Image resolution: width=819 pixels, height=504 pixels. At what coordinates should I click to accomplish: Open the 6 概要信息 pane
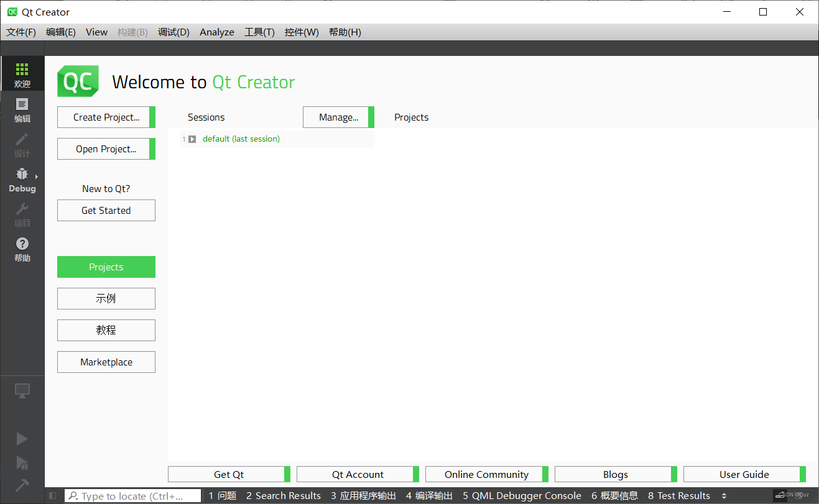[x=614, y=496]
